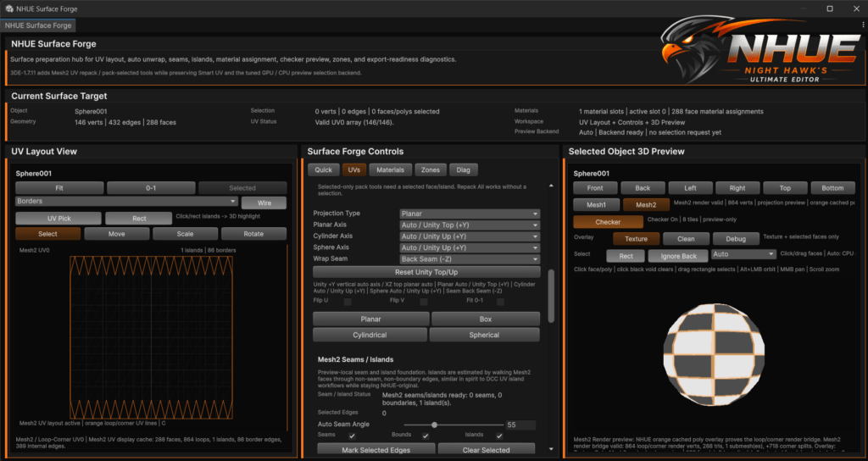Switch 3D preview to Back view
This screenshot has height=461, width=868.
pos(643,188)
